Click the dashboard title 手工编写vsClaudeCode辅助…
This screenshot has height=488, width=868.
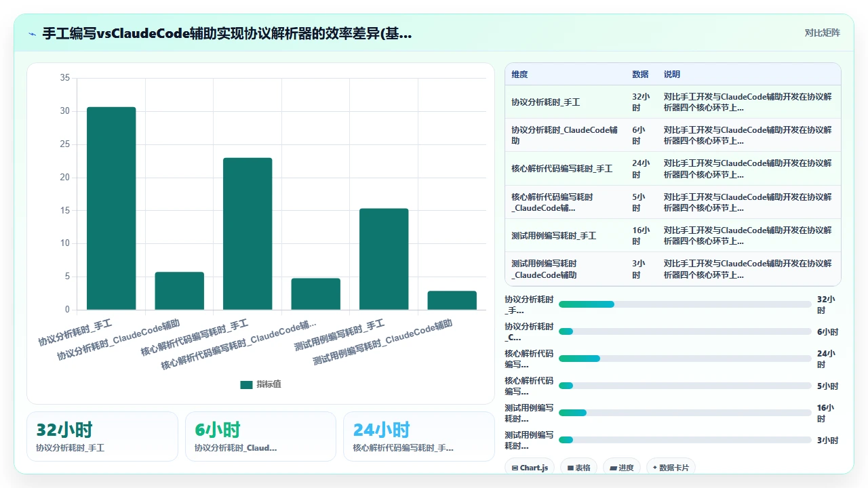coord(226,33)
